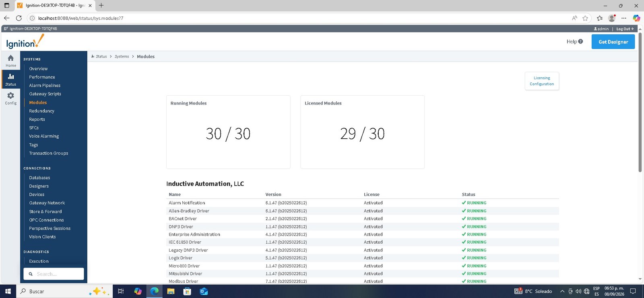Open Task View on taskbar
The image size is (644, 298).
[120, 291]
